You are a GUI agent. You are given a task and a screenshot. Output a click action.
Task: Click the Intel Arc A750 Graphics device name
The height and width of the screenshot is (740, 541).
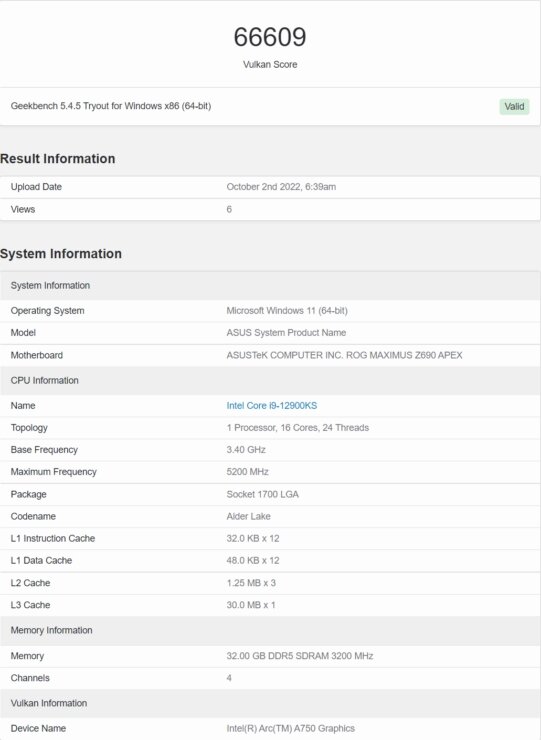click(290, 728)
